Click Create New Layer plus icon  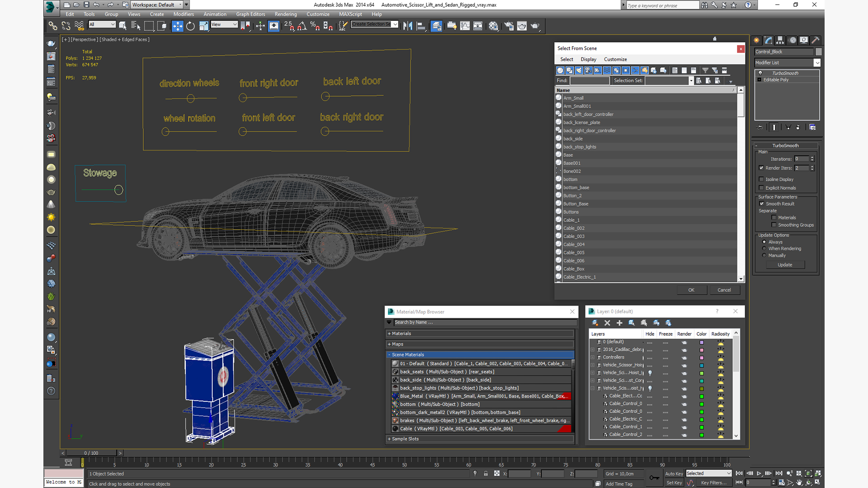coord(619,323)
